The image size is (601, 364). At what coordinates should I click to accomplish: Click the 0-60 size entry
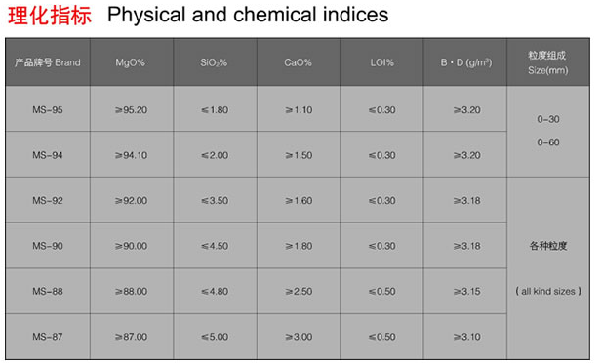point(548,142)
